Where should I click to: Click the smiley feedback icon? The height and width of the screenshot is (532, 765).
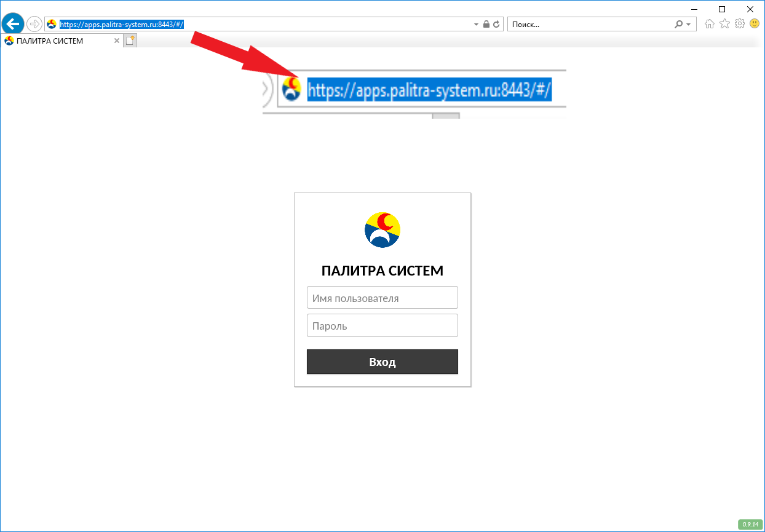[754, 24]
